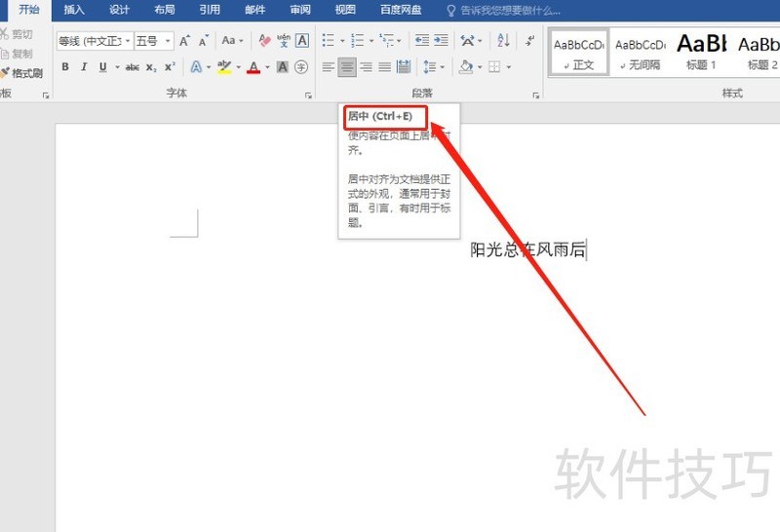Apply character border with the boxed A icon

[302, 40]
